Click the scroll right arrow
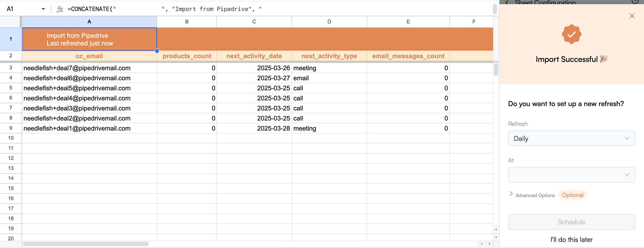The image size is (644, 248). click(x=490, y=244)
